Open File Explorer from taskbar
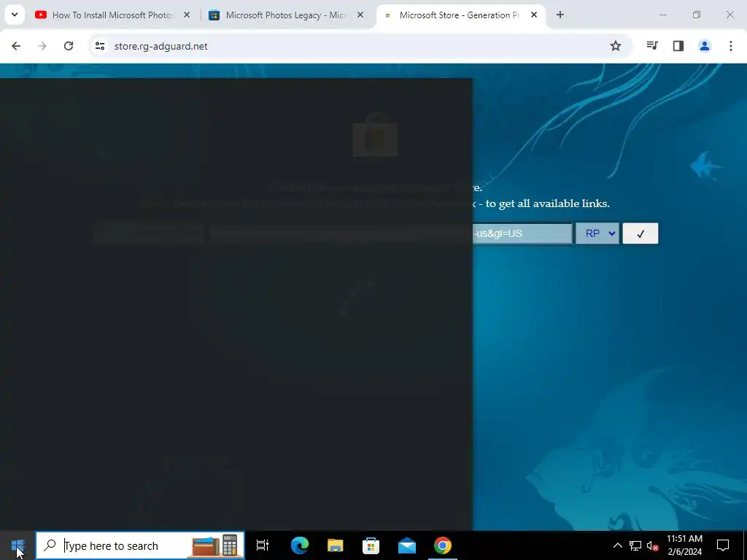 [336, 545]
